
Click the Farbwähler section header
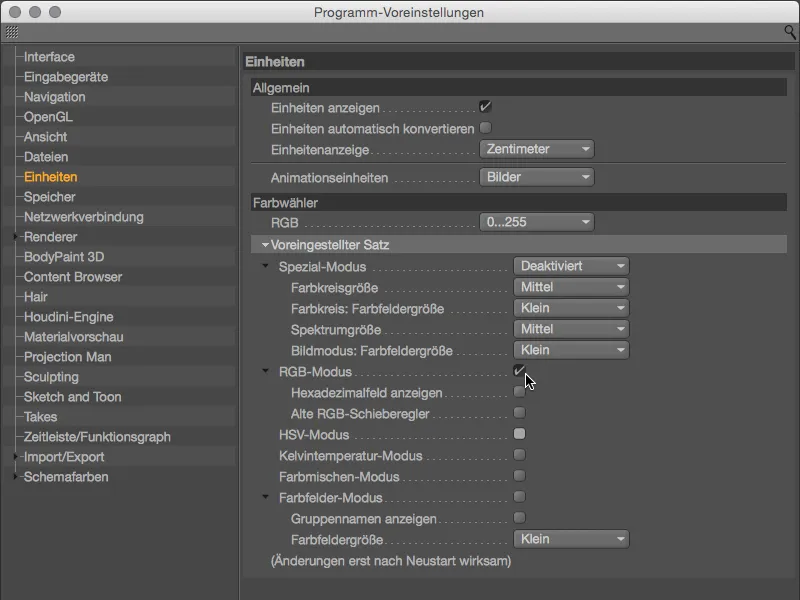click(518, 203)
